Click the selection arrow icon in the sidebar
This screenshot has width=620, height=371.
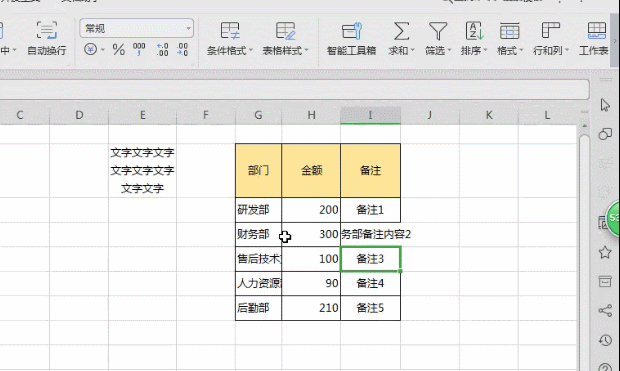[605, 105]
